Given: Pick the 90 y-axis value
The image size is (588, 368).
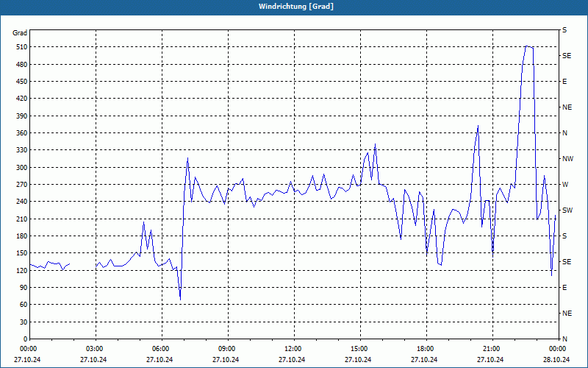Looking at the screenshot, I should pyautogui.click(x=24, y=288).
